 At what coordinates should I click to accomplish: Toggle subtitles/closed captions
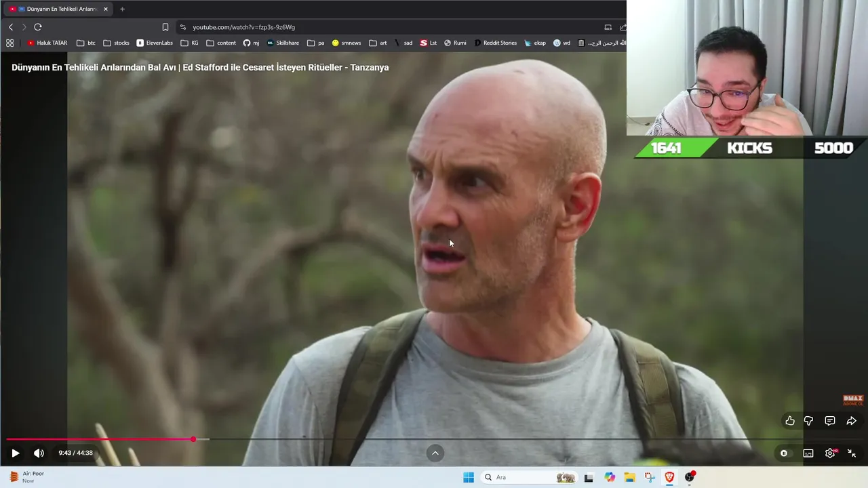pyautogui.click(x=808, y=453)
